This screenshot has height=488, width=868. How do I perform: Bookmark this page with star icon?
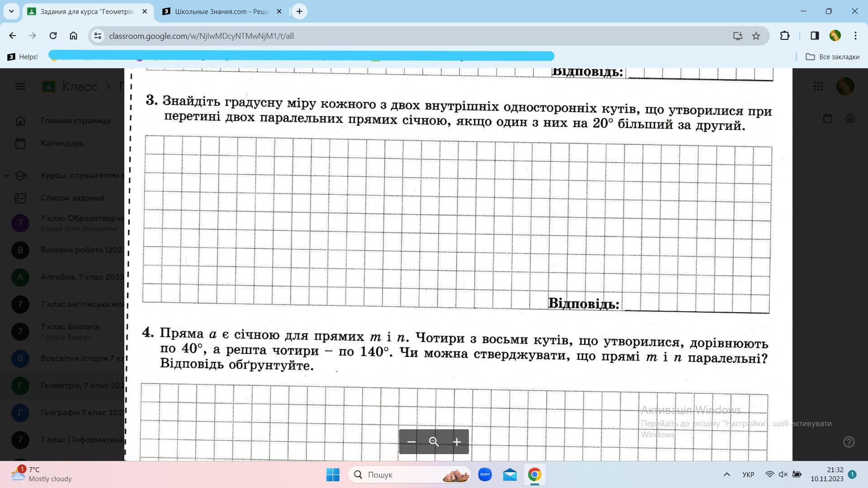[x=756, y=36]
